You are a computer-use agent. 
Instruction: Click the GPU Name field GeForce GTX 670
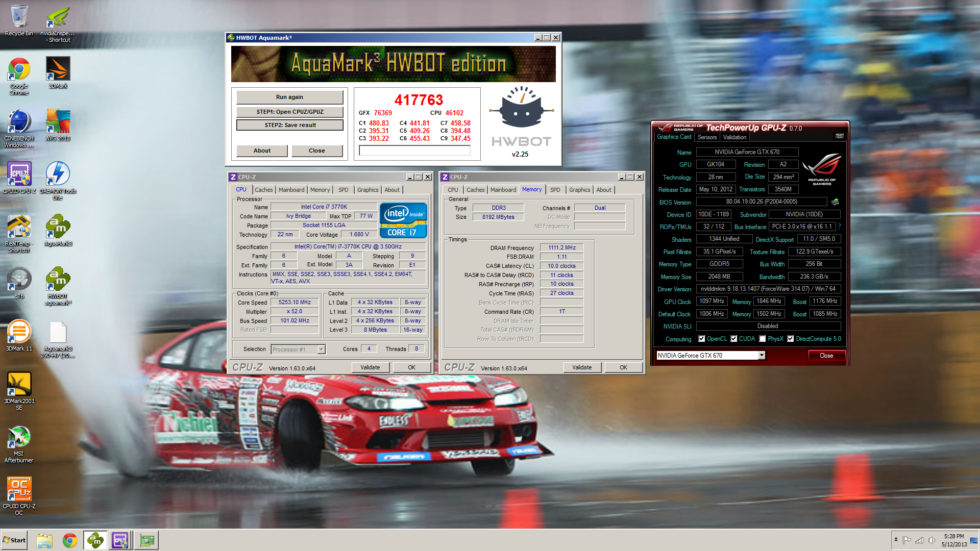(747, 152)
